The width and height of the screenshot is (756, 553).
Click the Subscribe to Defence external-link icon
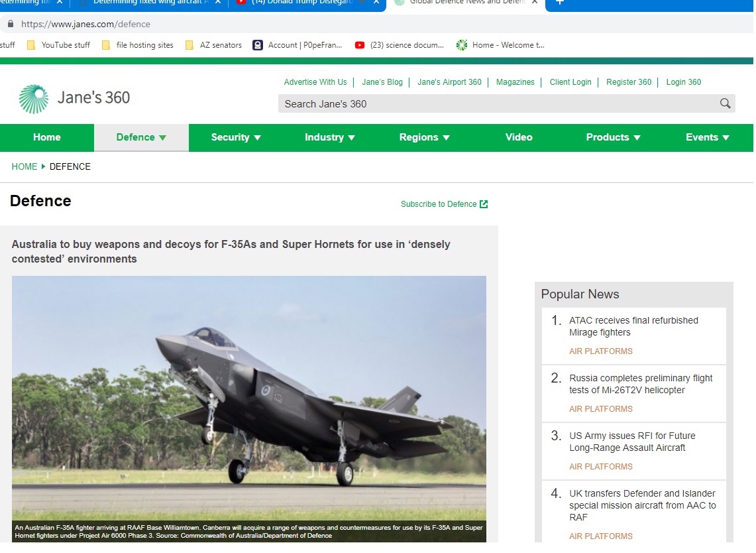(x=484, y=205)
